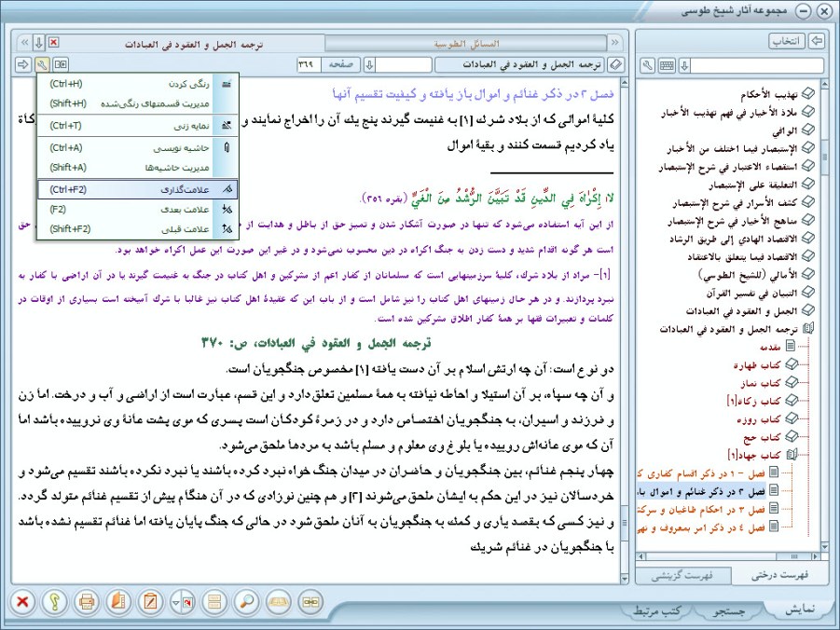
Task: Click the stacked panels icon in bottom toolbar
Action: click(214, 602)
